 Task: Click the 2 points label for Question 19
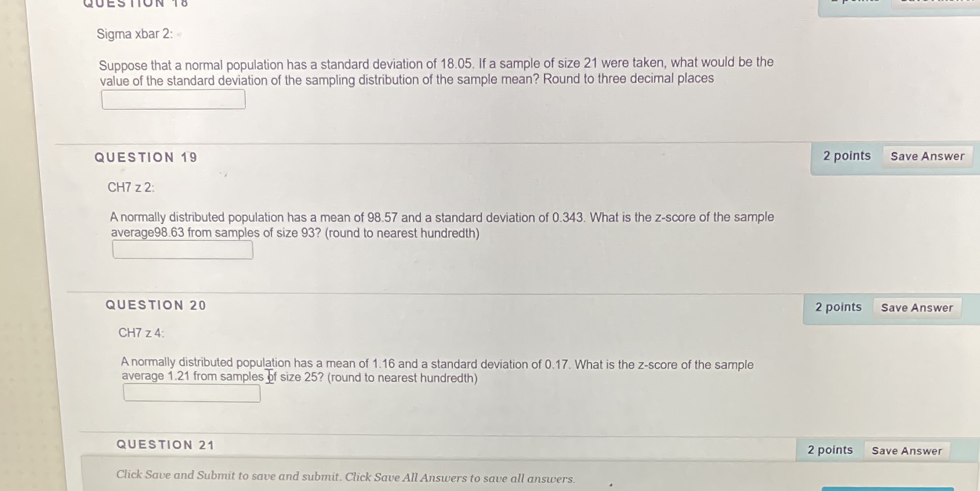pyautogui.click(x=846, y=156)
